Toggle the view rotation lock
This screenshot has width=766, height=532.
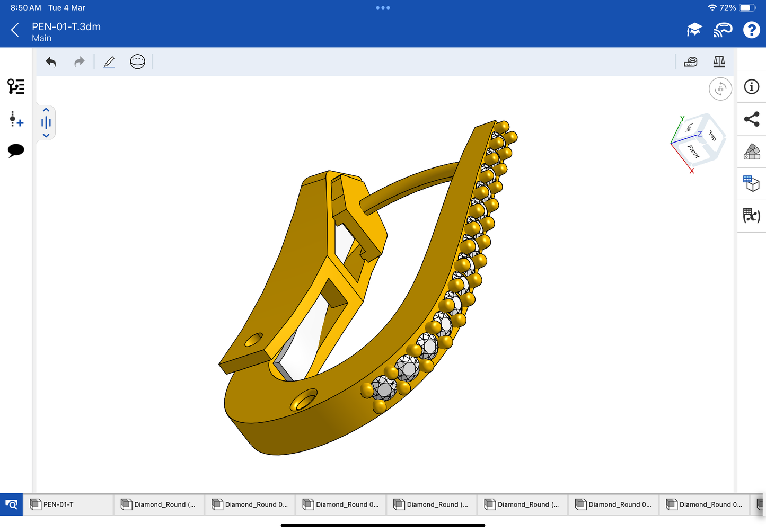720,89
